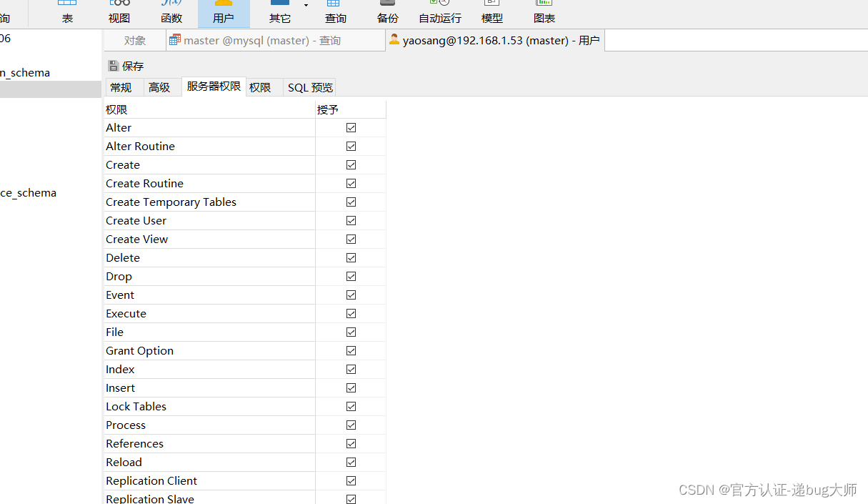Toggle the Event privilege checkbox
The height and width of the screenshot is (504, 868).
(351, 295)
